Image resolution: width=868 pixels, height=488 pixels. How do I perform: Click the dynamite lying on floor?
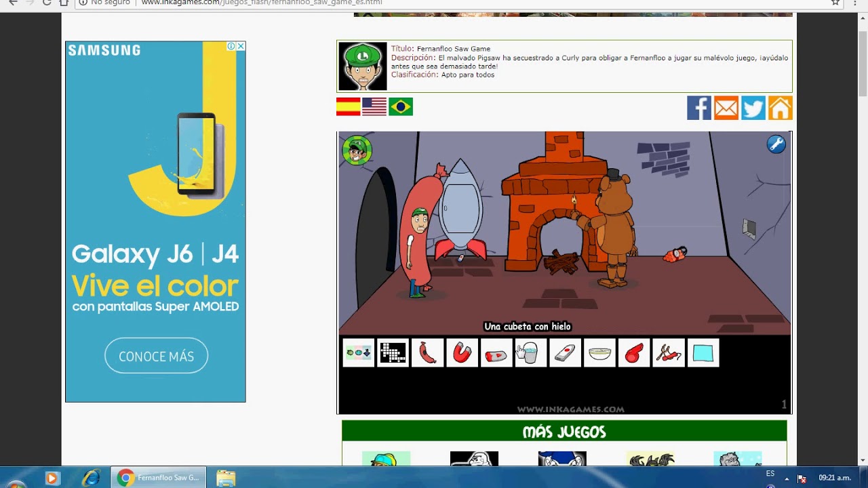point(675,255)
